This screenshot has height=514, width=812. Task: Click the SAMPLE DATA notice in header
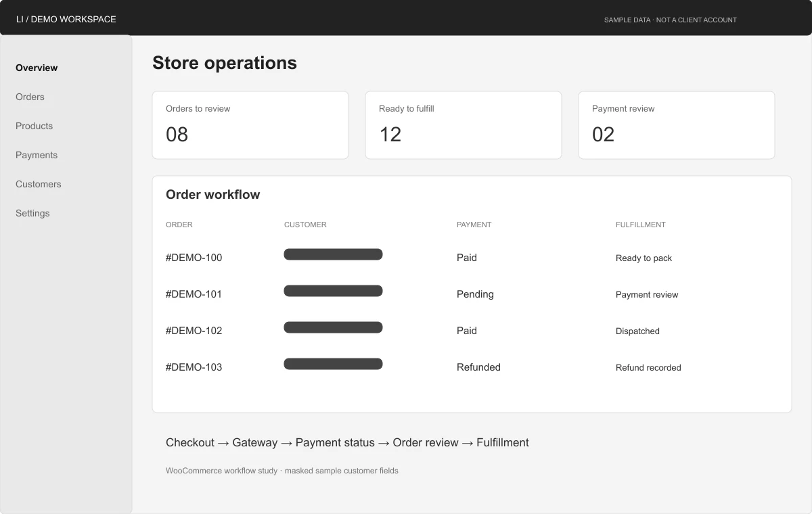tap(671, 20)
